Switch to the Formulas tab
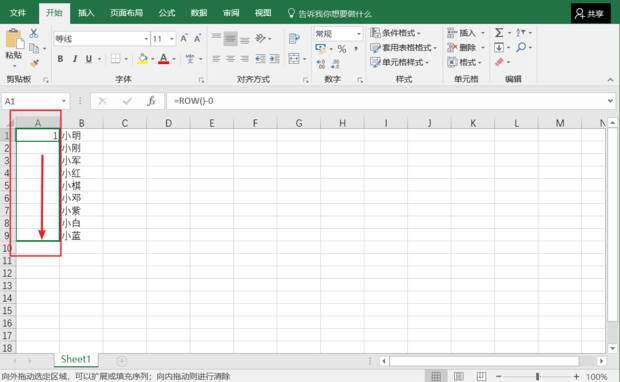620x382 pixels. tap(167, 13)
